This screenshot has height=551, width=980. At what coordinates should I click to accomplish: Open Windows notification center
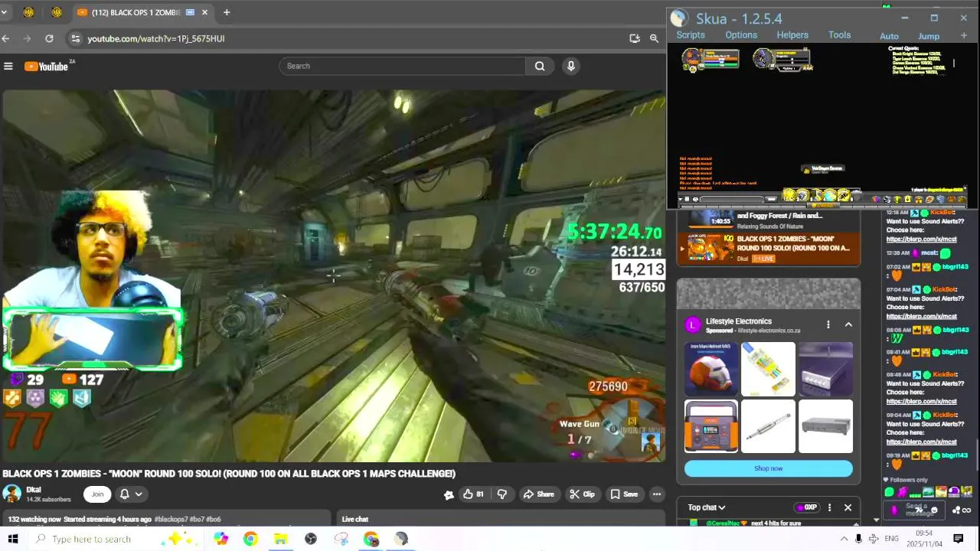pyautogui.click(x=958, y=539)
